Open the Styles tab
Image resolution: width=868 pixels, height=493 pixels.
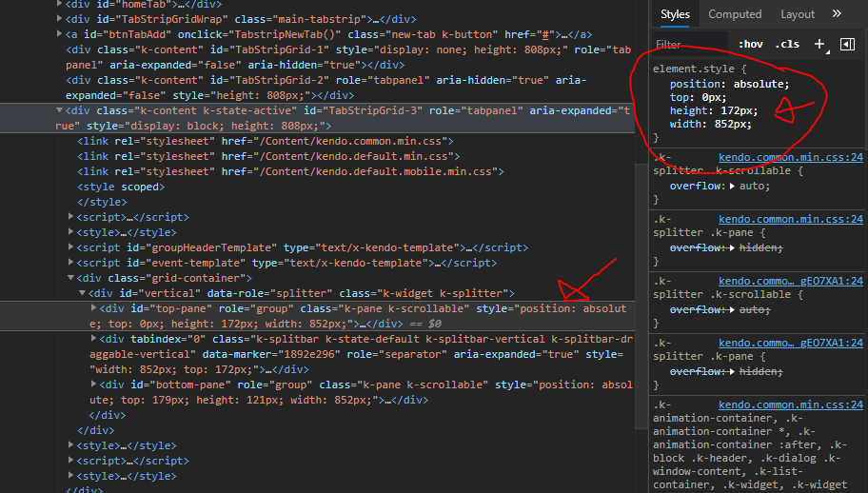pos(675,14)
